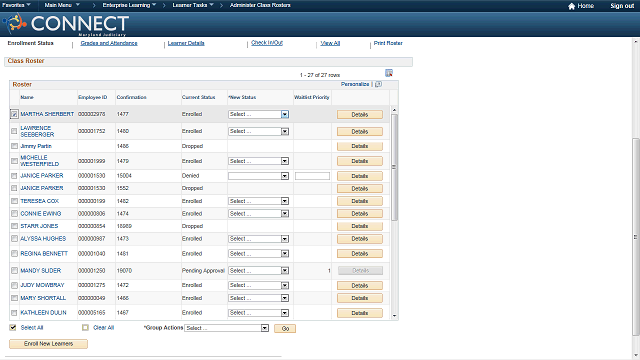Switch to Learner Details tab
This screenshot has width=640, height=360.
[186, 43]
